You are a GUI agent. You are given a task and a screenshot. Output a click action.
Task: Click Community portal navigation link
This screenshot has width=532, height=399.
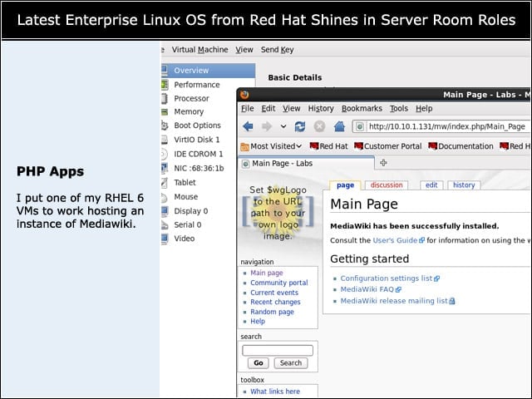[279, 283]
